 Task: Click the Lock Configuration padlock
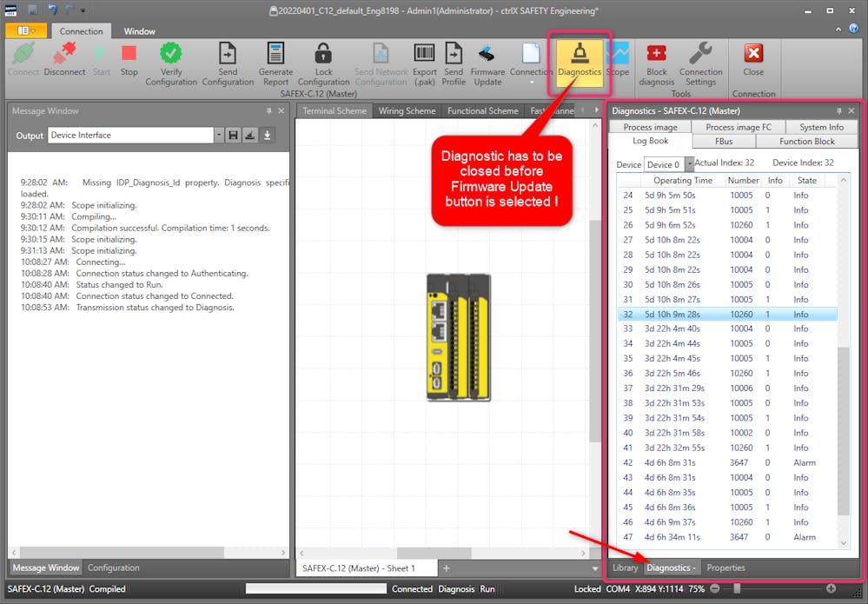point(323,54)
